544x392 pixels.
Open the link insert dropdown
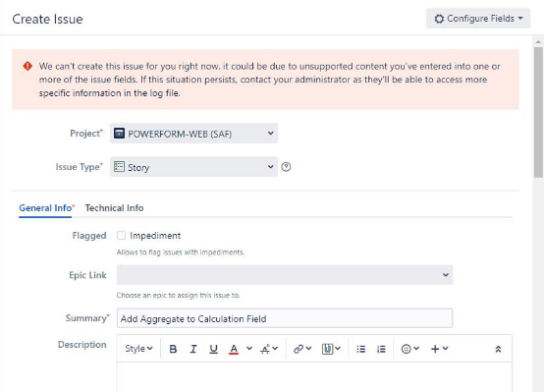tap(302, 349)
